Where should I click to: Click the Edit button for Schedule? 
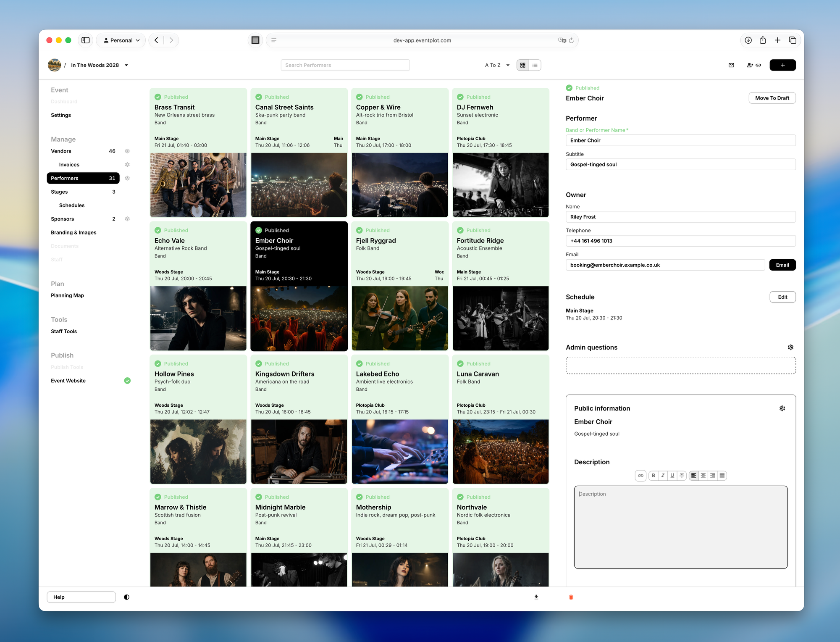tap(782, 297)
